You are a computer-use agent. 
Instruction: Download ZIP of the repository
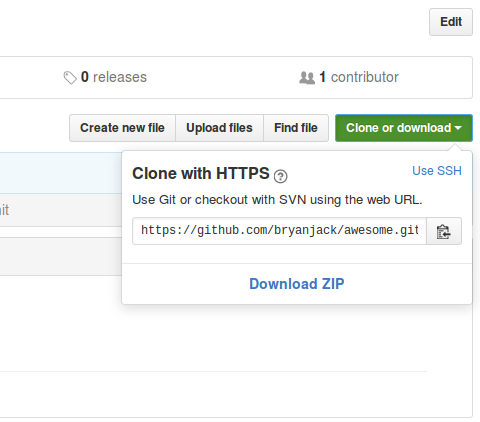[297, 284]
